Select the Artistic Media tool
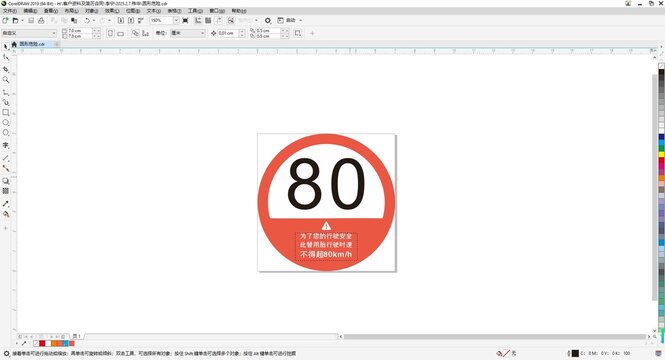The width and height of the screenshot is (665, 360). [x=6, y=102]
